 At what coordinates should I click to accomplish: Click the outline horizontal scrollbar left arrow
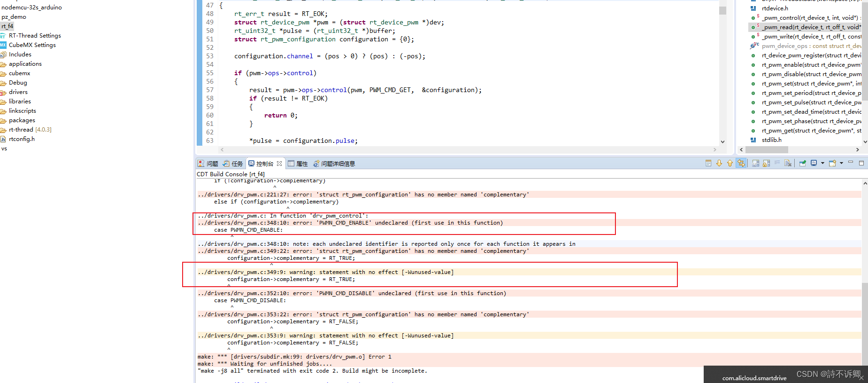741,150
